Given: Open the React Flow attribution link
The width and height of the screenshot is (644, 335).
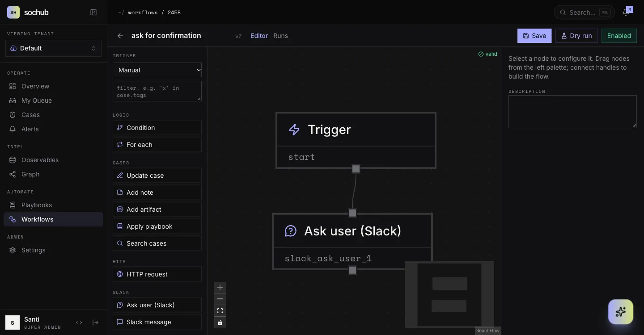Looking at the screenshot, I should pos(488,331).
